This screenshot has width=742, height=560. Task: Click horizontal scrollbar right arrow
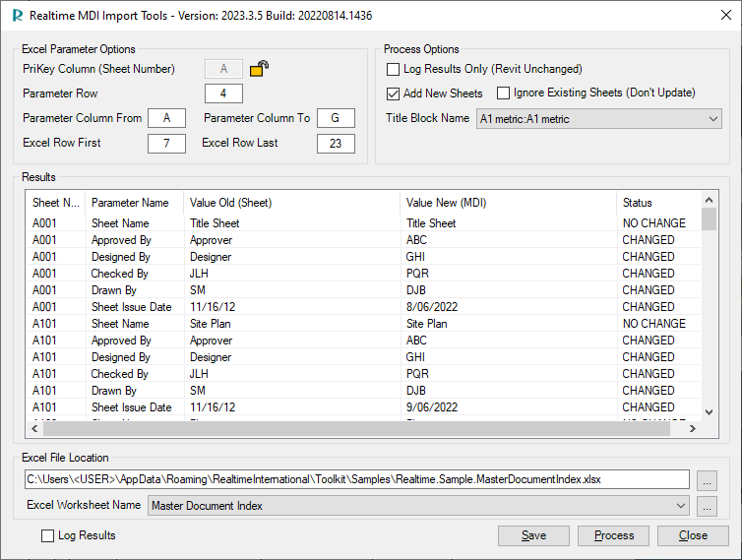[x=693, y=429]
